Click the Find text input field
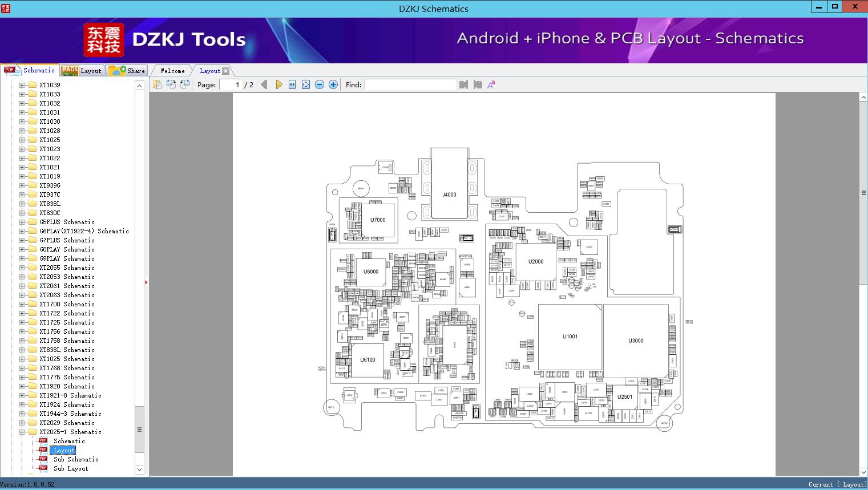Screen dimensions: 868x490 410,84
